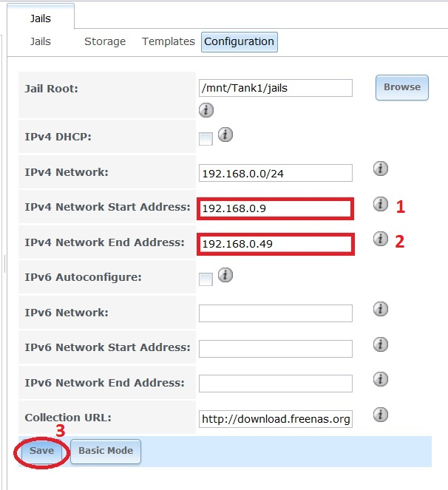The width and height of the screenshot is (448, 490).
Task: Click the info icon below Jail Root field
Action: 206,110
